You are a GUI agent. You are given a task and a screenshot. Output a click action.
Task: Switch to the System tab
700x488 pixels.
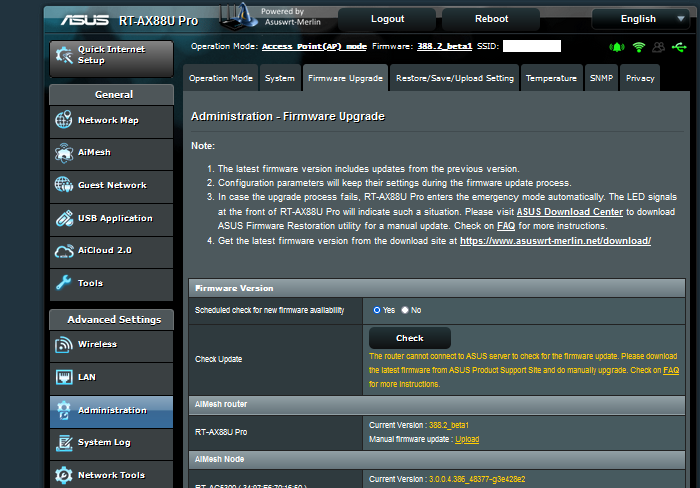coord(279,78)
